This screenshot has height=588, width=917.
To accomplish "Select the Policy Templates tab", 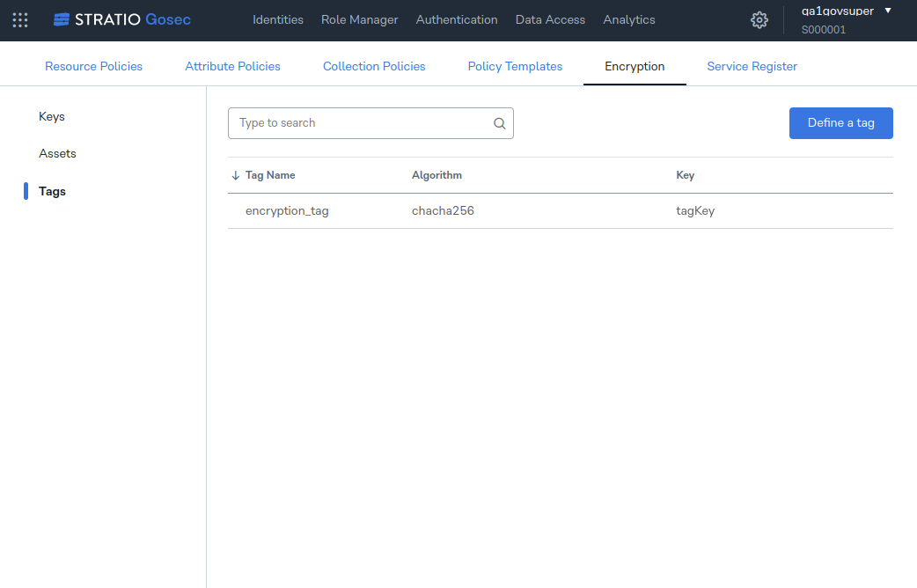I will click(x=515, y=66).
